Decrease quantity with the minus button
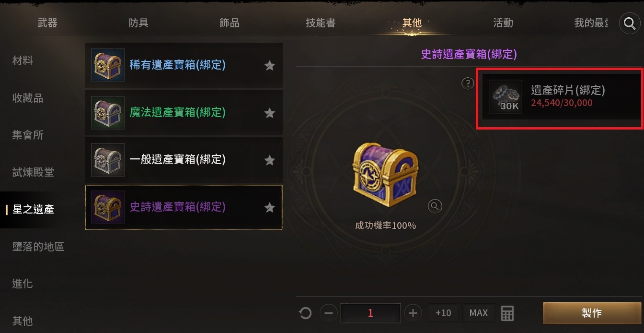The width and height of the screenshot is (644, 333). tap(328, 313)
